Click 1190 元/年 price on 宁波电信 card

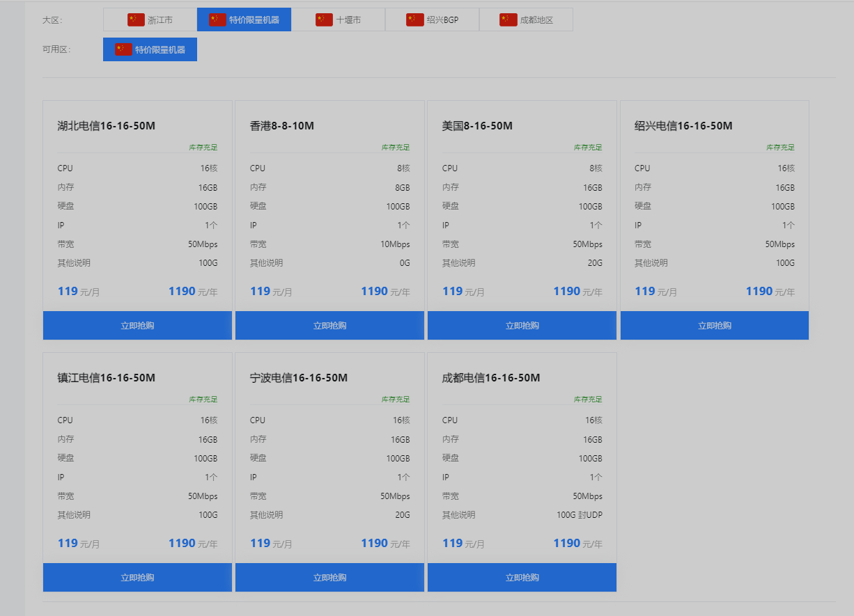(385, 544)
